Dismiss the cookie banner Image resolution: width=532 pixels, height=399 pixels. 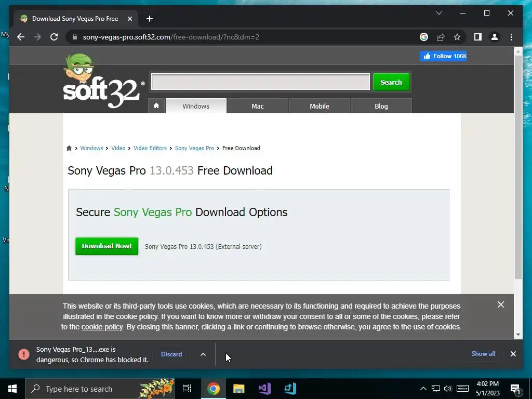[500, 304]
